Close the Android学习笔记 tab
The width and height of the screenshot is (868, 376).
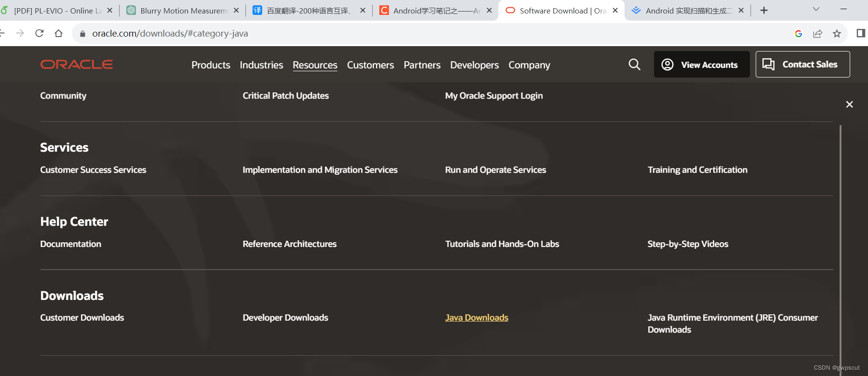click(x=489, y=10)
